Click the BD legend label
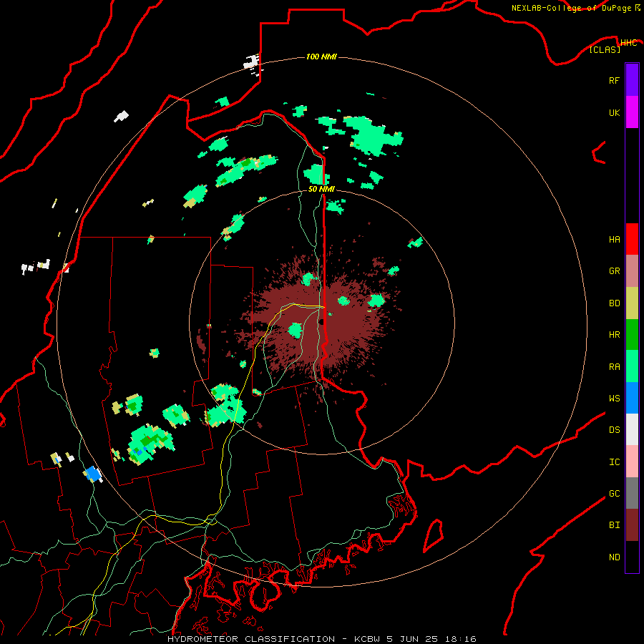The height and width of the screenshot is (644, 644). tap(614, 303)
